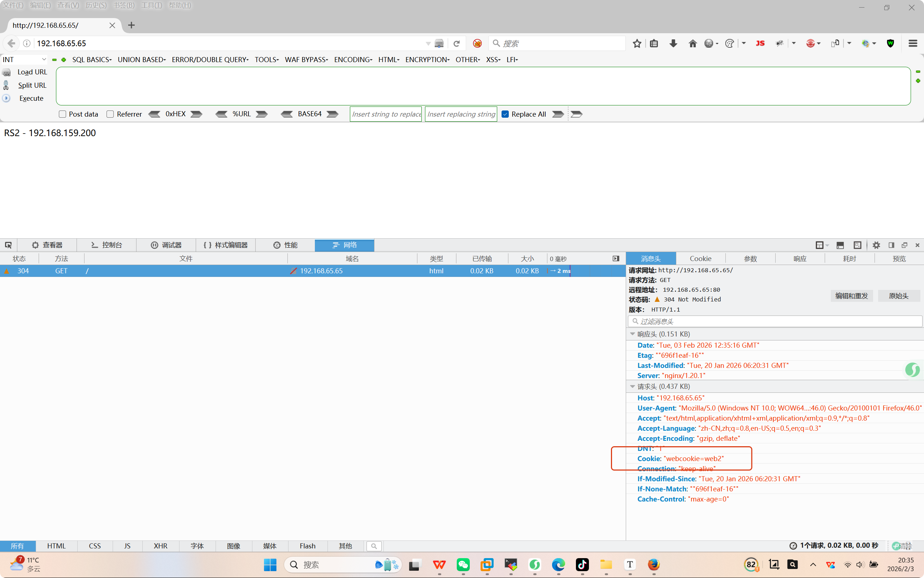
Task: Switch to the Cookie tab
Action: (700, 259)
